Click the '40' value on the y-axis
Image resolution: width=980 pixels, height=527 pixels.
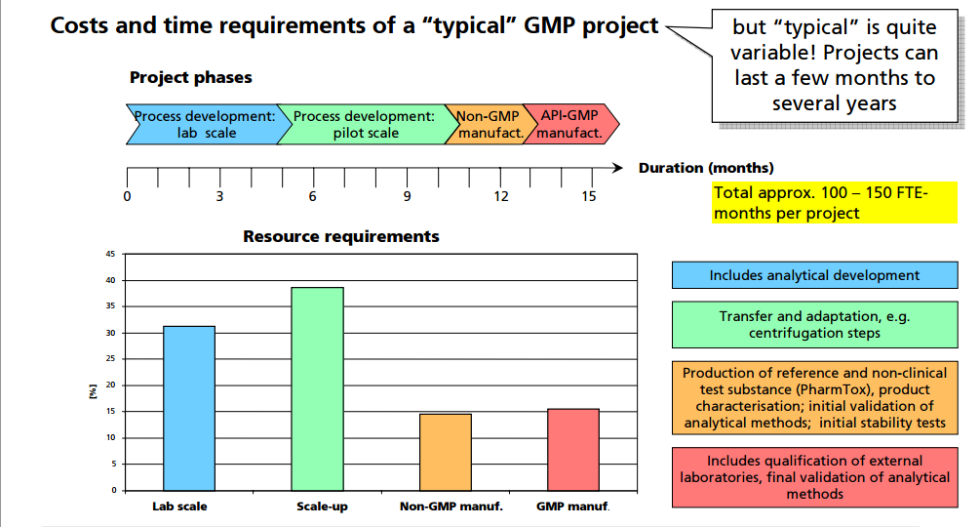pos(110,280)
